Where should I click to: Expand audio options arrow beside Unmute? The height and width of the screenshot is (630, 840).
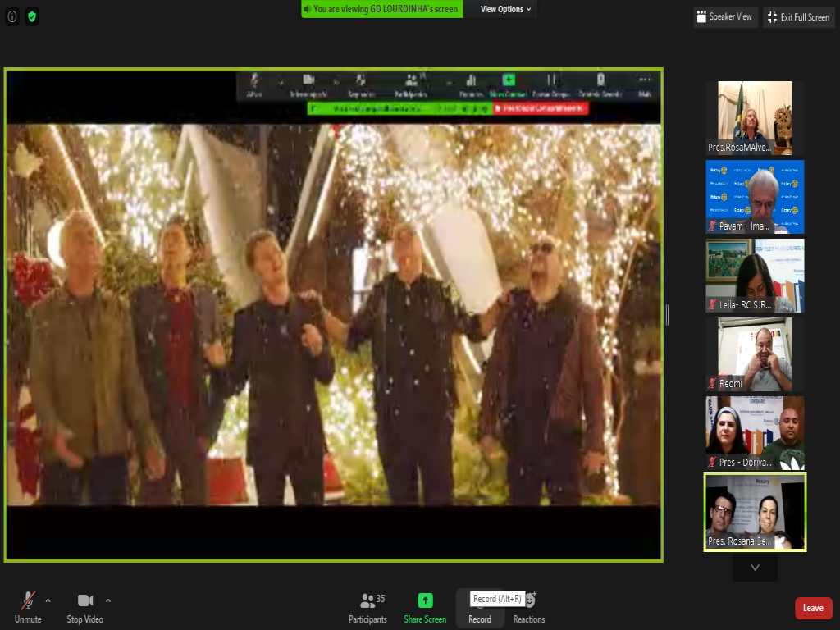point(48,600)
